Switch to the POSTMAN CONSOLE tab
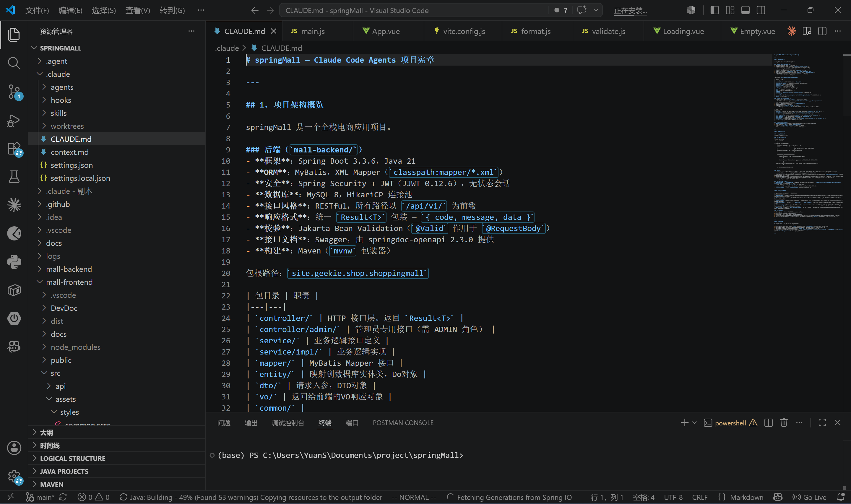Viewport: 851px width, 504px height. click(x=403, y=423)
